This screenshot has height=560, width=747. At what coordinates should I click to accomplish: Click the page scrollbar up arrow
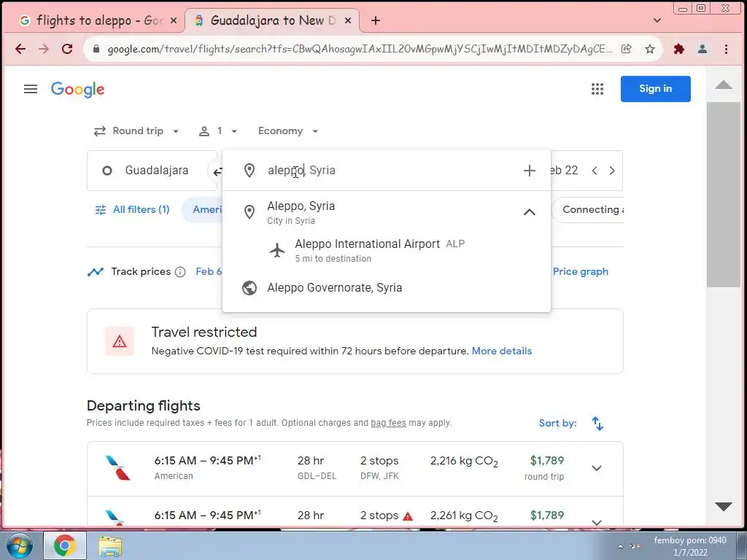tap(724, 85)
